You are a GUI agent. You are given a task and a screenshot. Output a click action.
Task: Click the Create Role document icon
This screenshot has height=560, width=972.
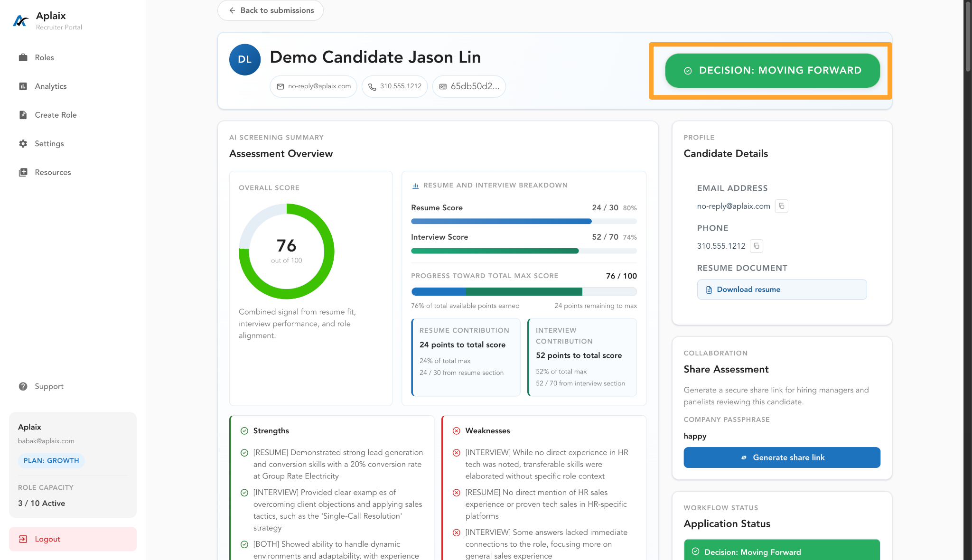[23, 115]
